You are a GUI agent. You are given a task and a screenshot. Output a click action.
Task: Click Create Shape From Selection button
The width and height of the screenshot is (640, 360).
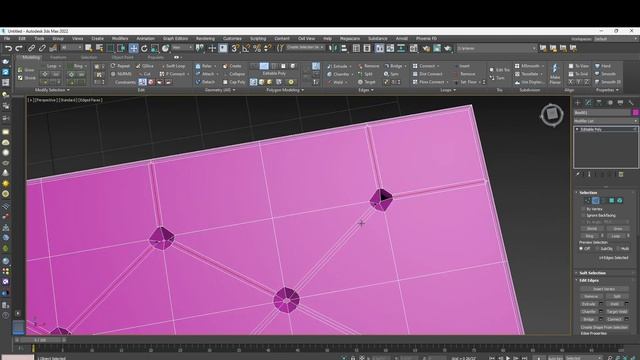(604, 327)
